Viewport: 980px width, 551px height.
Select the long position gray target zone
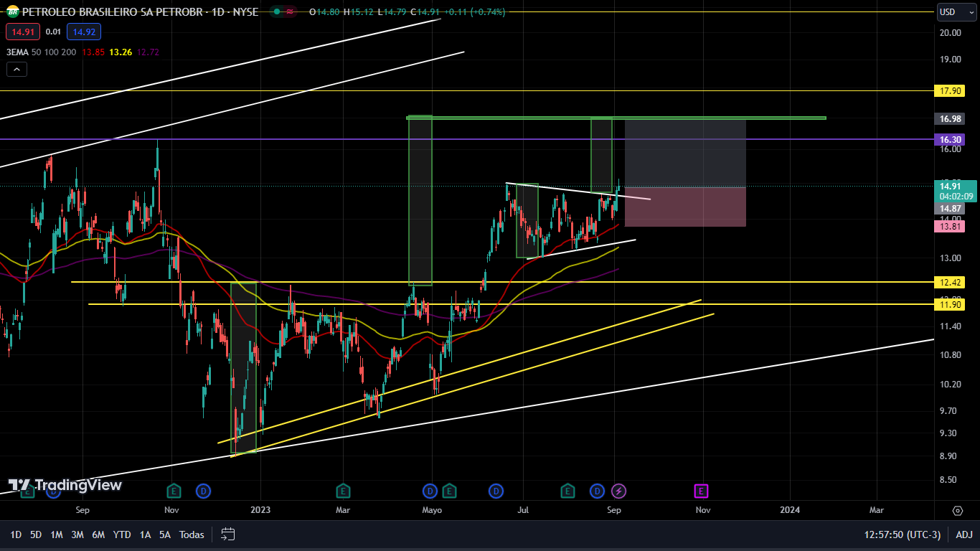685,153
